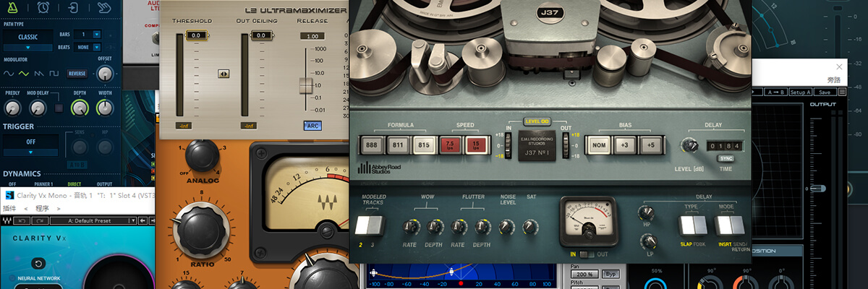
Task: Set tape speed to 15 ips
Action: coord(476,144)
